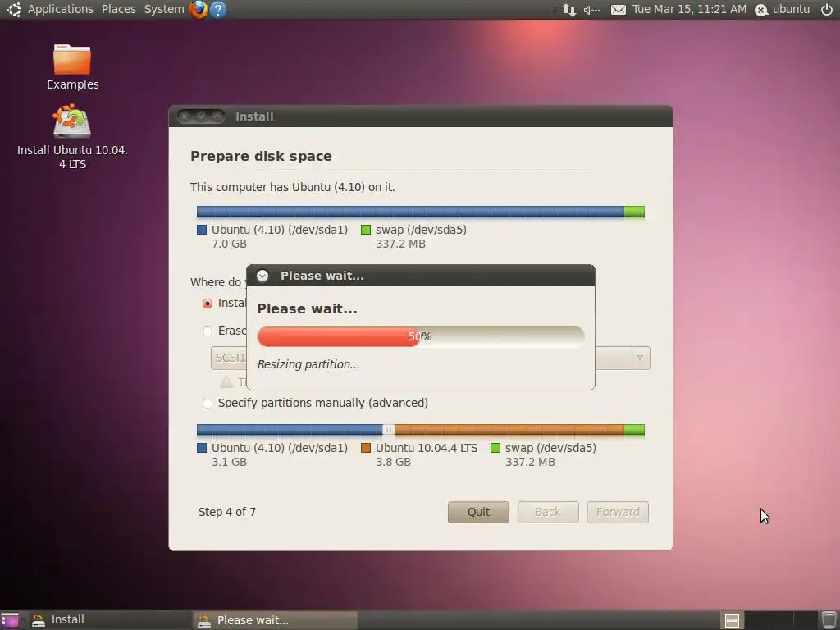This screenshot has width=840, height=630.
Task: Click the workspace switcher first workspace
Action: 731,620
